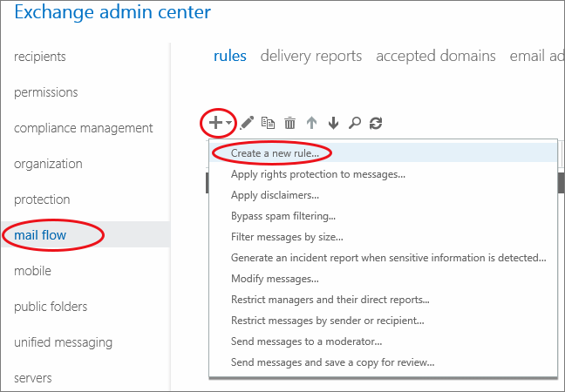Click the plus icon to add a rule

[214, 124]
